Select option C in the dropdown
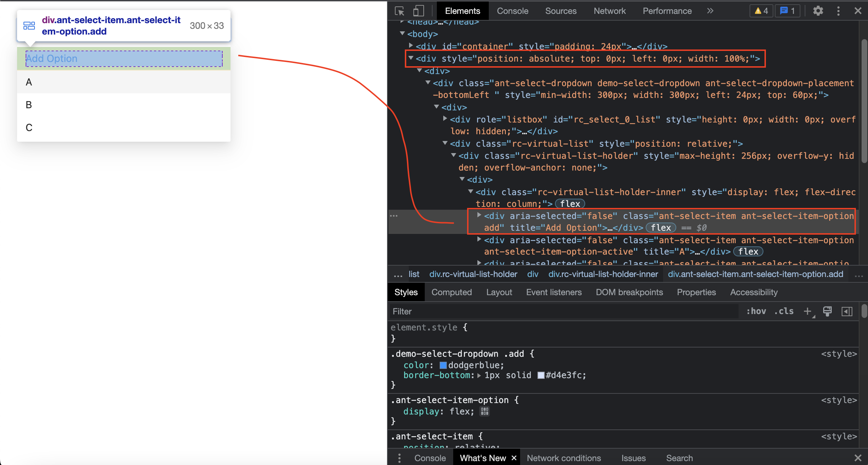This screenshot has height=465, width=868. tap(124, 127)
